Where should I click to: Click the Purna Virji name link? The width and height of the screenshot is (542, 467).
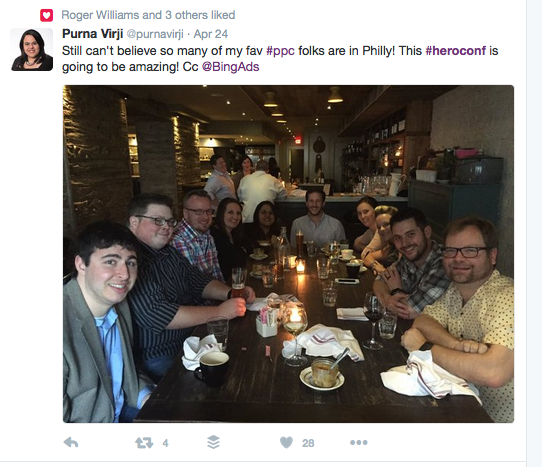[x=93, y=34]
